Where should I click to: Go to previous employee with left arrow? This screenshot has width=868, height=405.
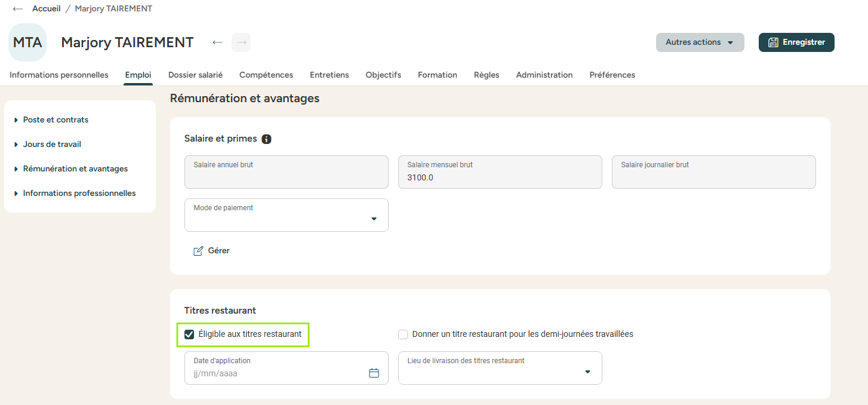pos(218,42)
